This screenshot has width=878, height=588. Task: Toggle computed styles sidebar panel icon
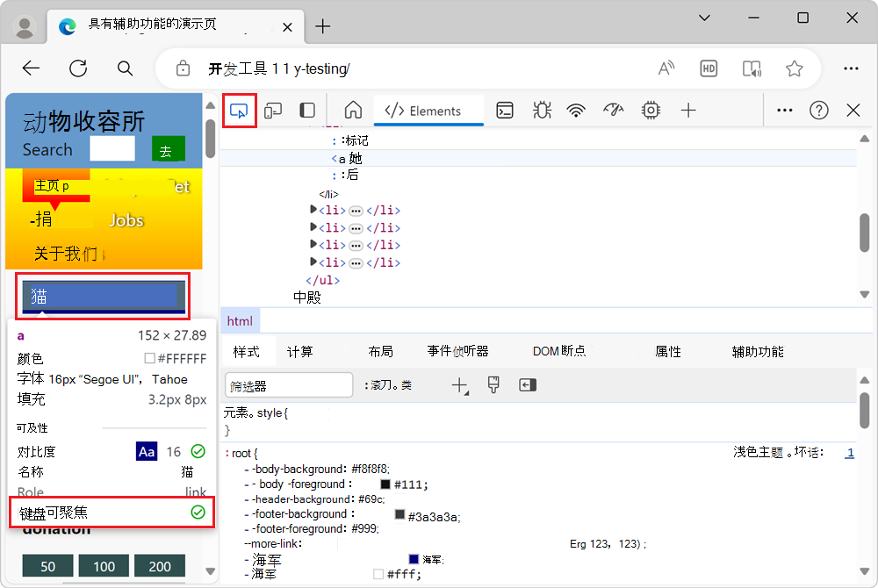pyautogui.click(x=527, y=384)
